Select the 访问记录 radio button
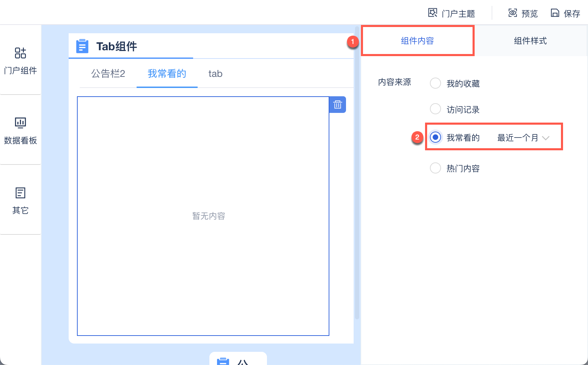This screenshot has height=365, width=588. (435, 109)
